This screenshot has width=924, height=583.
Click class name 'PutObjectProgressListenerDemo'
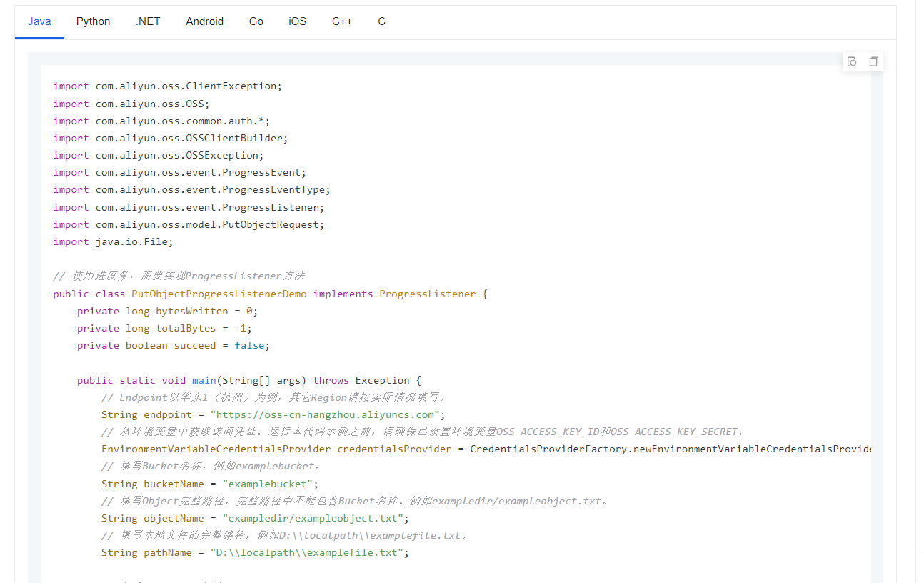(x=219, y=294)
